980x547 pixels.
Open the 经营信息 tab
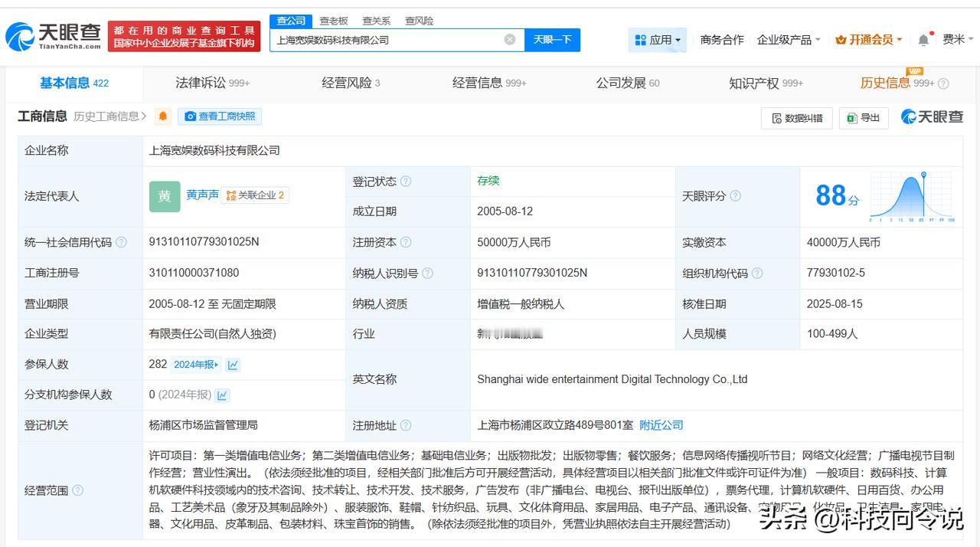pyautogui.click(x=489, y=83)
